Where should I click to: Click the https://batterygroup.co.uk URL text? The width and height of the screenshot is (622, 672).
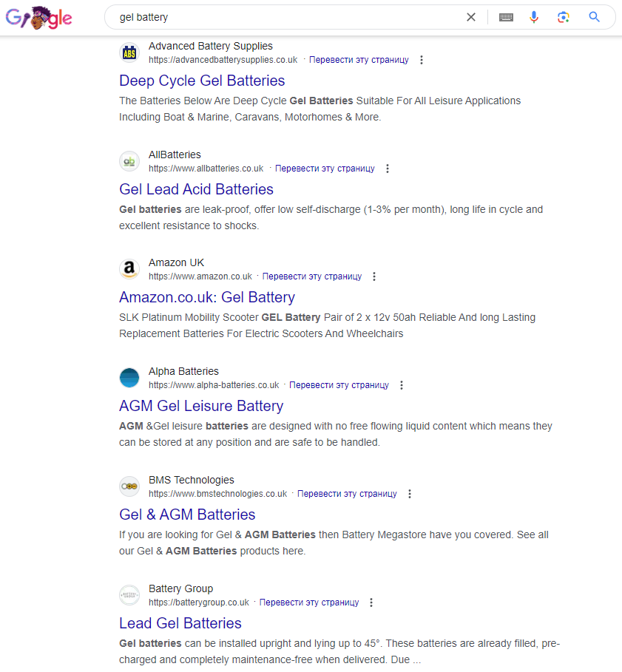(x=198, y=603)
